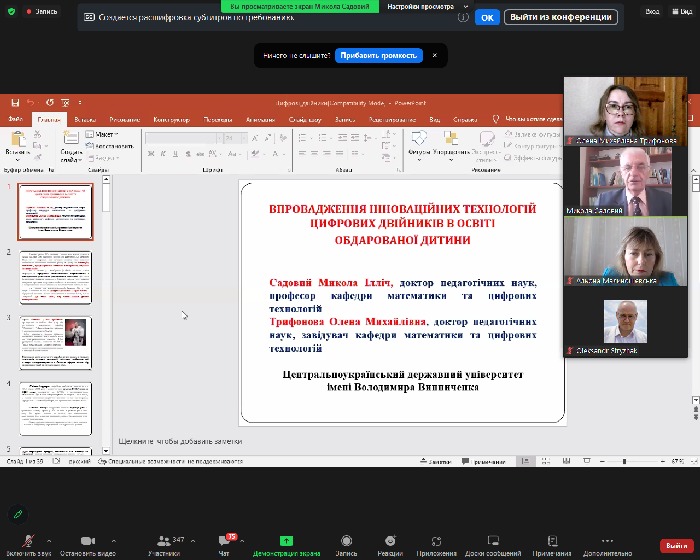Open Whiteboards (Доски сообщений)

point(493,541)
